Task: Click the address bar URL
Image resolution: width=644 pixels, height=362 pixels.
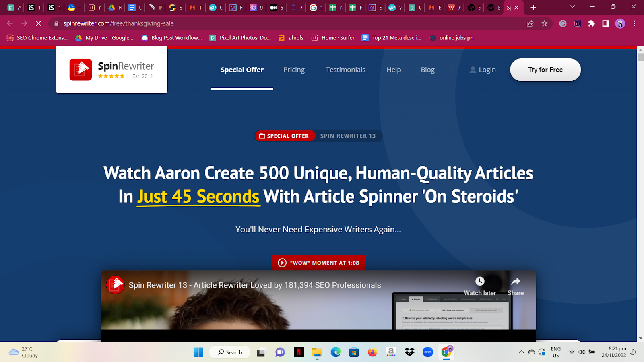Action: [118, 23]
